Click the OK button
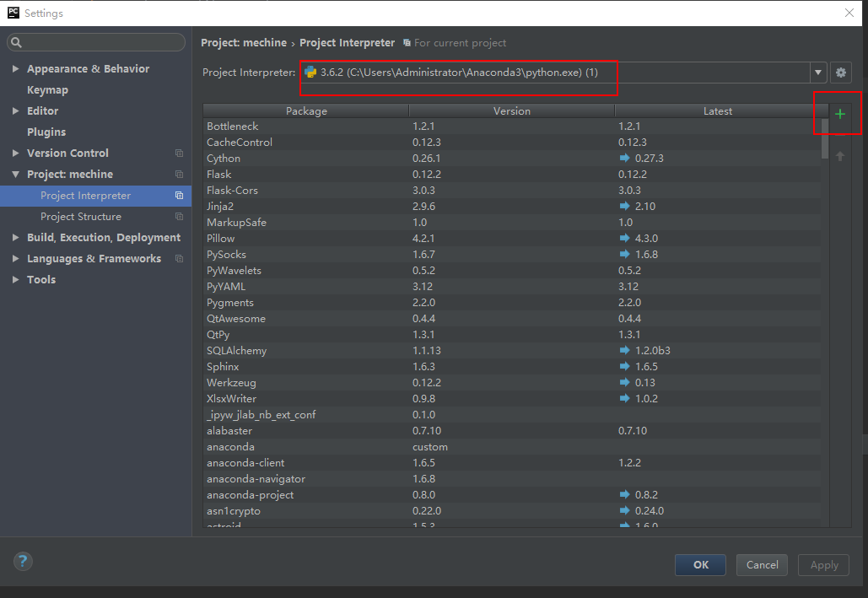This screenshot has width=868, height=598. click(700, 565)
